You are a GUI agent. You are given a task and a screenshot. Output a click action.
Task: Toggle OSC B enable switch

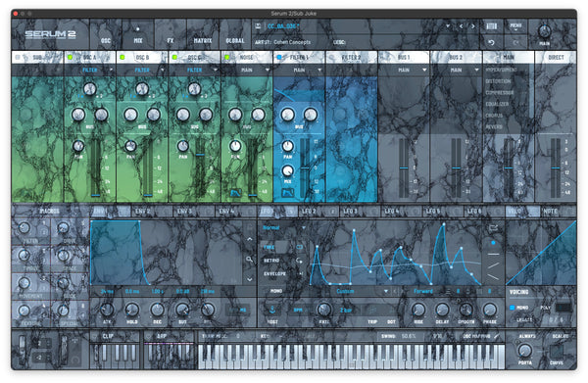[122, 58]
